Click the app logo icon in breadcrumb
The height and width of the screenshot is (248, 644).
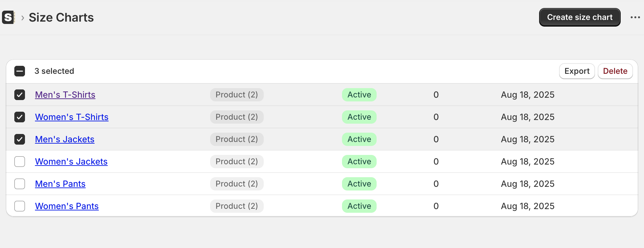(x=8, y=17)
